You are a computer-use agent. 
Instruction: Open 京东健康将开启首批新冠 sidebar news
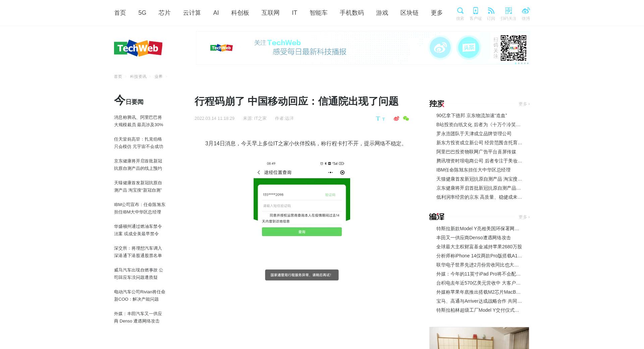coord(138,165)
